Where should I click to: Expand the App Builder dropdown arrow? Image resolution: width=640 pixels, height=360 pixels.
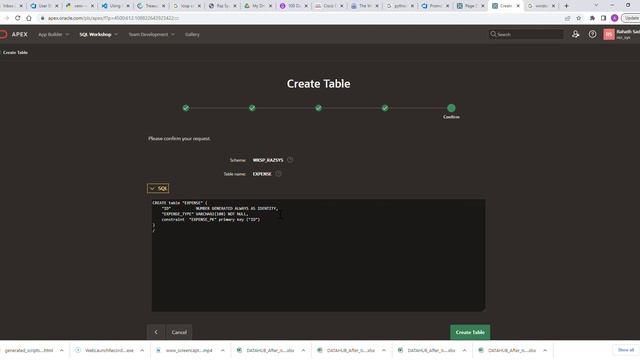[x=67, y=35]
